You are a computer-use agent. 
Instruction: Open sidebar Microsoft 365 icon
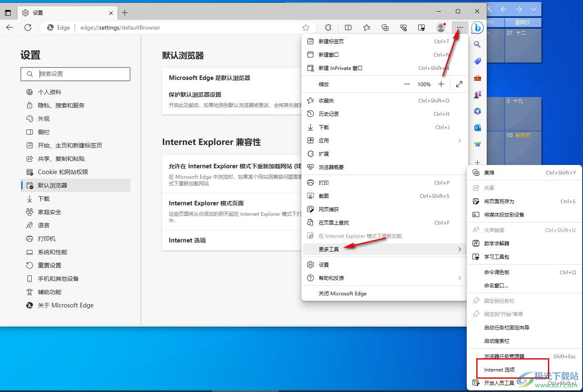[478, 111]
